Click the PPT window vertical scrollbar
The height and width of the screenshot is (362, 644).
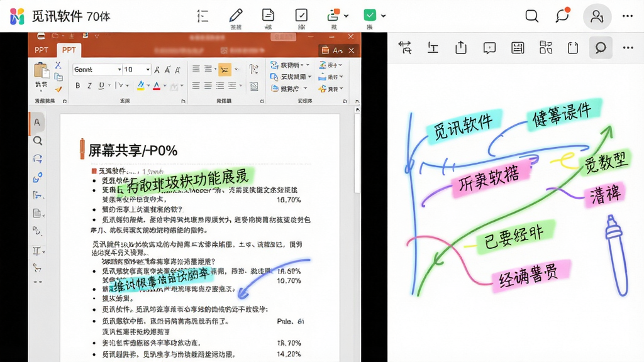[x=357, y=152]
